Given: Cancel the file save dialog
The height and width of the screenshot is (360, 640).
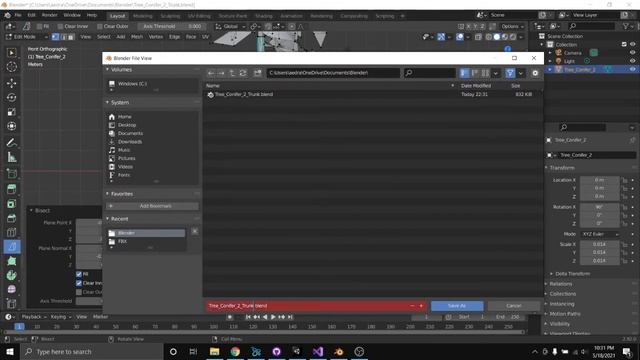Looking at the screenshot, I should (x=513, y=306).
